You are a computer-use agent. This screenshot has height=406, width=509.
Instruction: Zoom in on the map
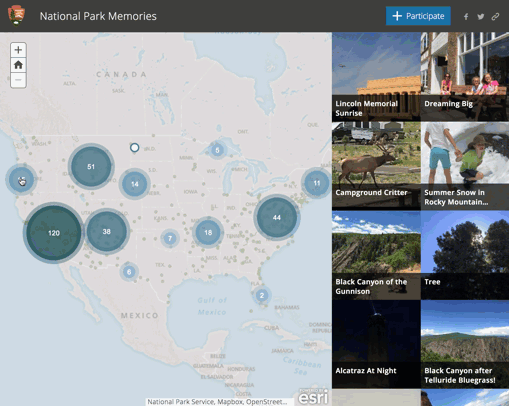coord(18,50)
